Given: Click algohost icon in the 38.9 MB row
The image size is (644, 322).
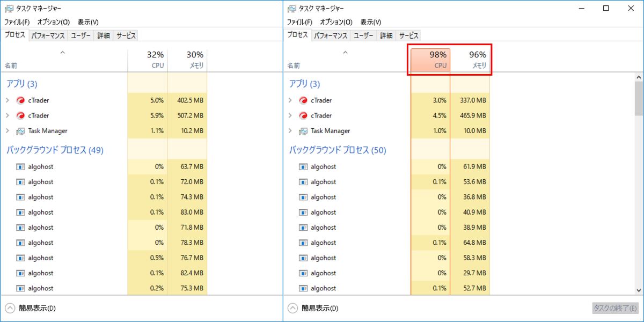Looking at the screenshot, I should click(303, 228).
